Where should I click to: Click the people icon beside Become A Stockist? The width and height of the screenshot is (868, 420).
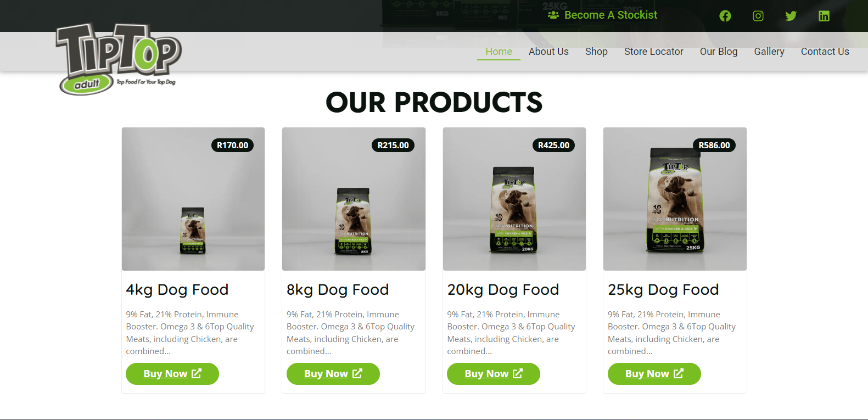pos(553,15)
